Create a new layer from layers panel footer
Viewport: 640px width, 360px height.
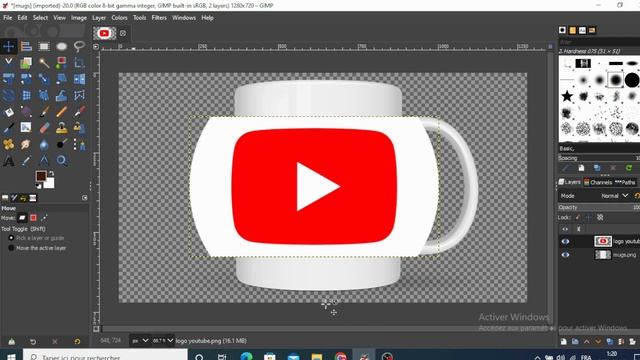pyautogui.click(x=564, y=342)
